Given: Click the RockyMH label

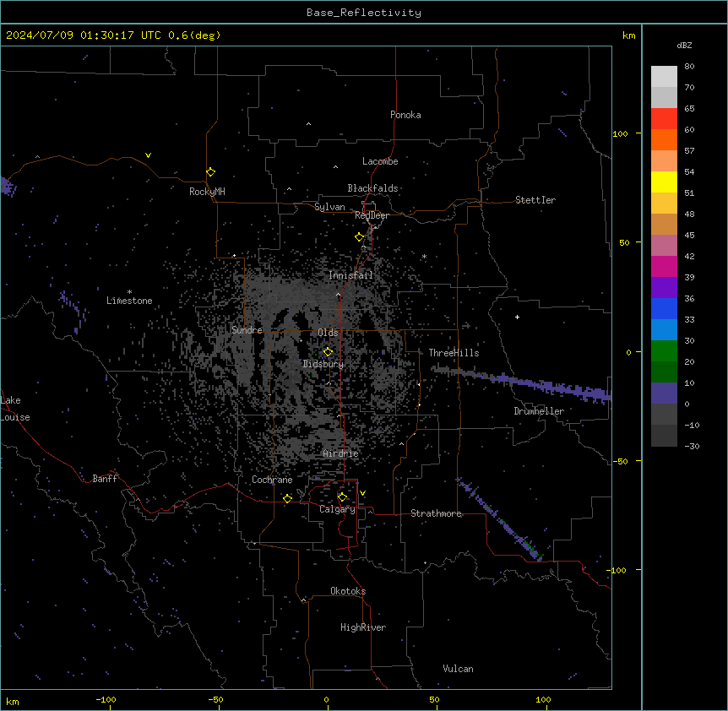Looking at the screenshot, I should [207, 192].
